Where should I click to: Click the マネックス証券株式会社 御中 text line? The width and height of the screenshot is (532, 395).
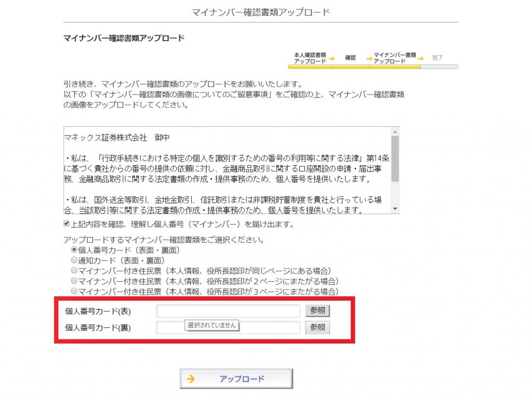pyautogui.click(x=117, y=137)
